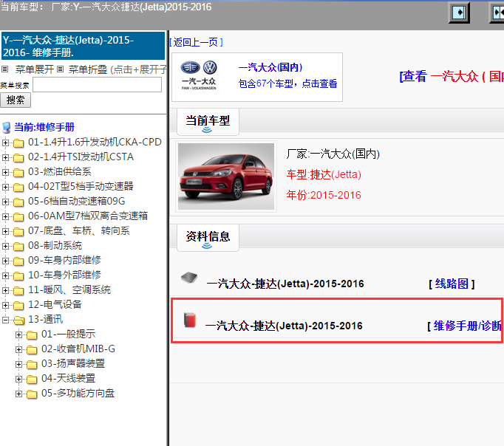Screen dimensions: 504x446
Task: Click the 当前:维修手册 root label
Action: (44, 127)
